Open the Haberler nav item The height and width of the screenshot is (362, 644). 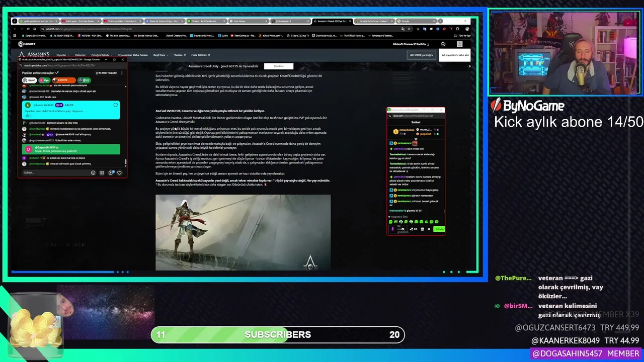(x=80, y=55)
